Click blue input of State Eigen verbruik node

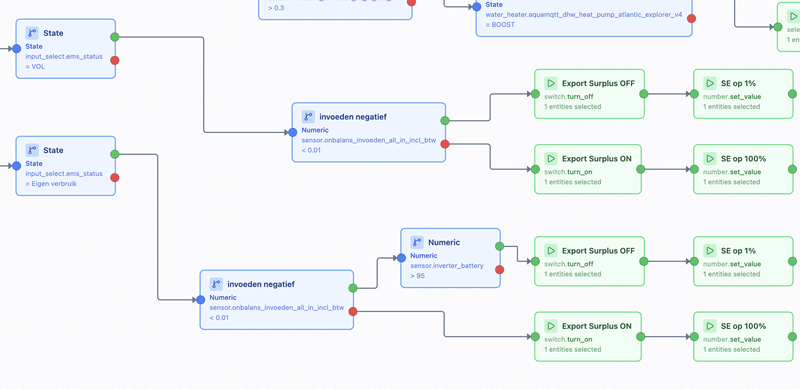coord(16,165)
